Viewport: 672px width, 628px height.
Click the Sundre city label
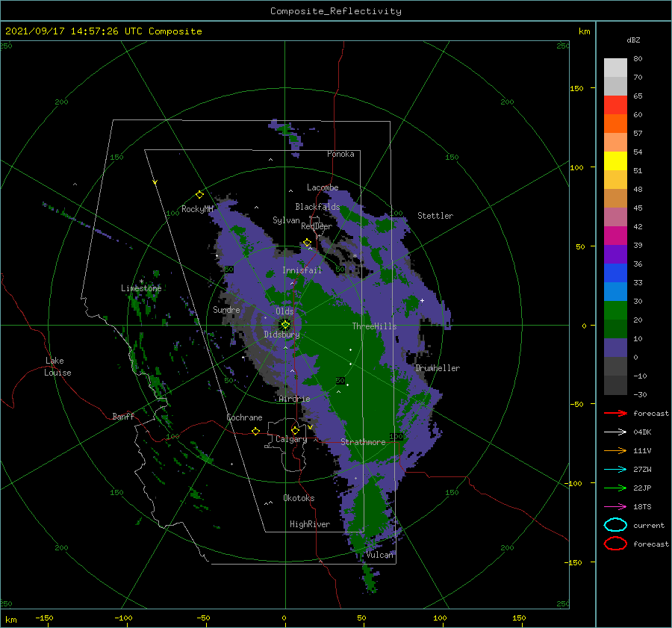(226, 309)
